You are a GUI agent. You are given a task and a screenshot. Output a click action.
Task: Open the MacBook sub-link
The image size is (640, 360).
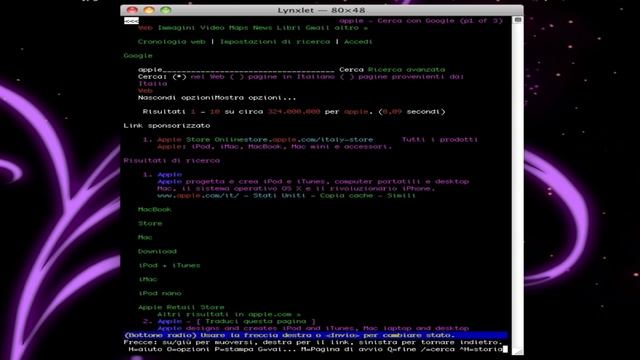(x=155, y=209)
